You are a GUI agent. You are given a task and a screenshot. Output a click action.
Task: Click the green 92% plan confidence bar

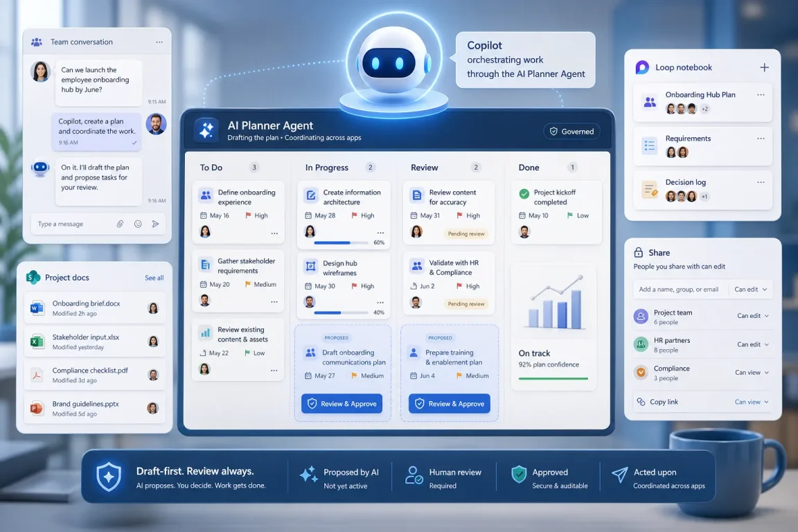coord(553,378)
